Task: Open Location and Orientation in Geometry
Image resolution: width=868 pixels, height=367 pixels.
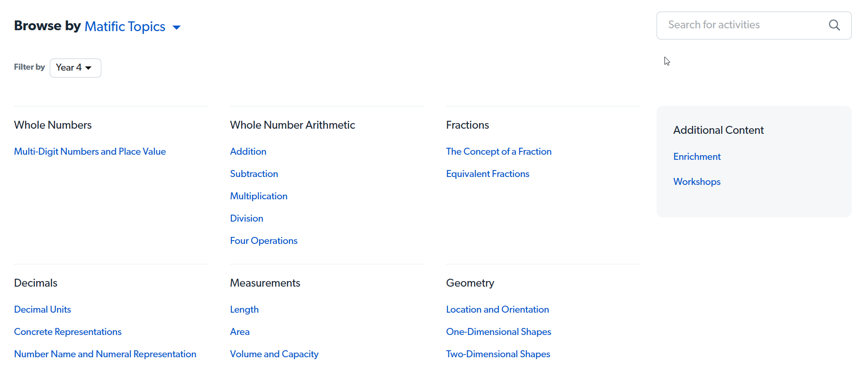Action: (x=497, y=309)
